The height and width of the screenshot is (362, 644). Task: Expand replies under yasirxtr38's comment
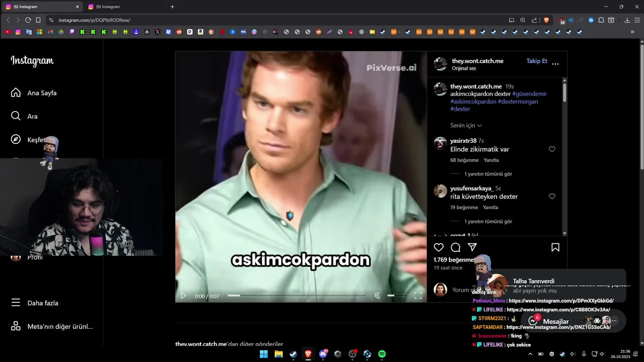click(488, 174)
